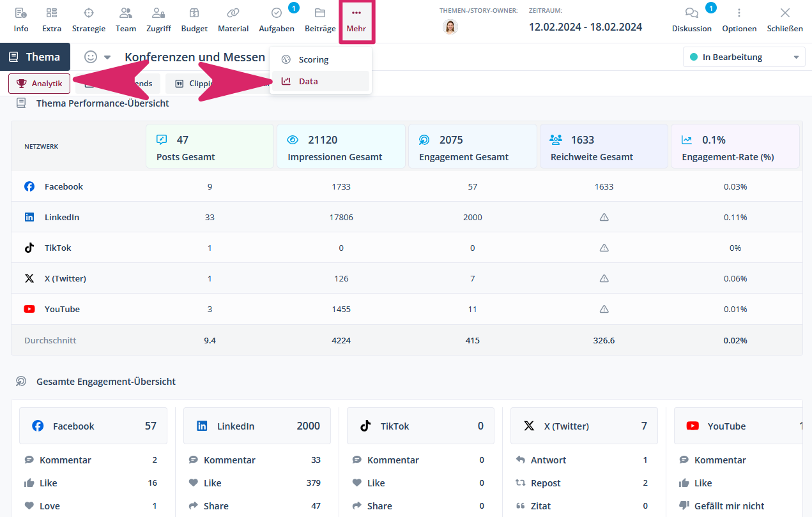Select Data from the Mehr menu

[x=308, y=81]
